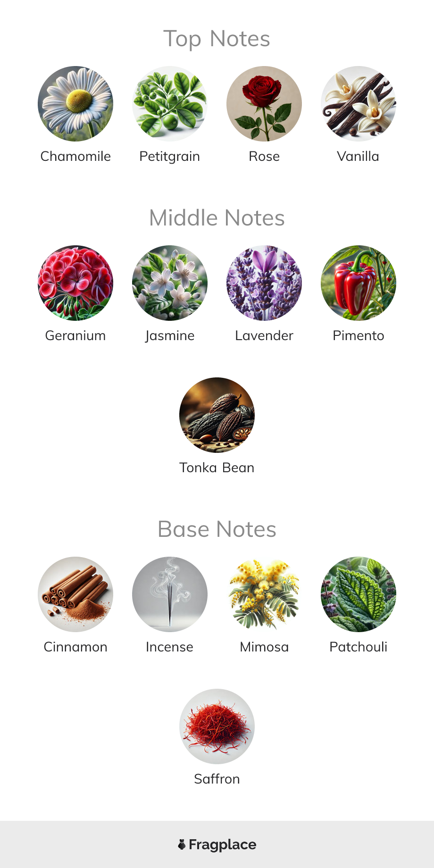Click the Jasmine blossoms image
The height and width of the screenshot is (868, 434).
[x=170, y=283]
